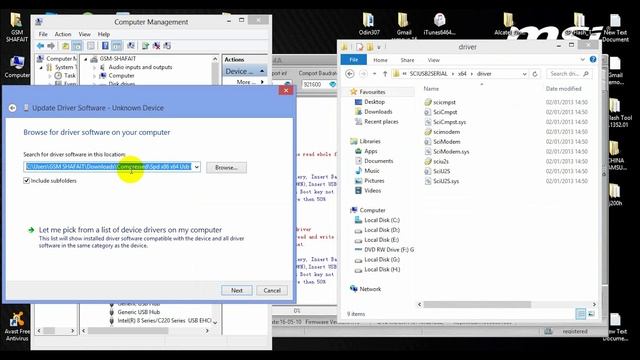The height and width of the screenshot is (360, 640).
Task: Open the Help menu in Computer Management
Action: [104, 34]
